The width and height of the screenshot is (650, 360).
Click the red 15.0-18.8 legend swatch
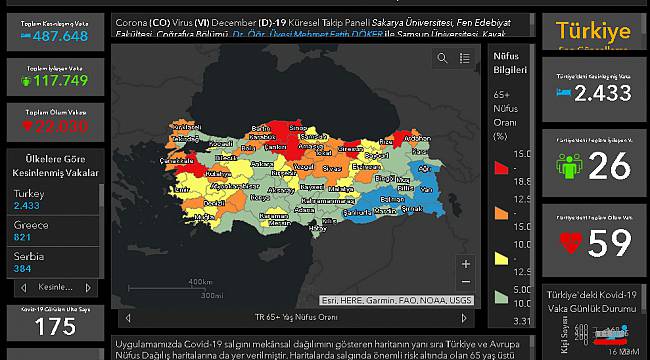coord(501,168)
